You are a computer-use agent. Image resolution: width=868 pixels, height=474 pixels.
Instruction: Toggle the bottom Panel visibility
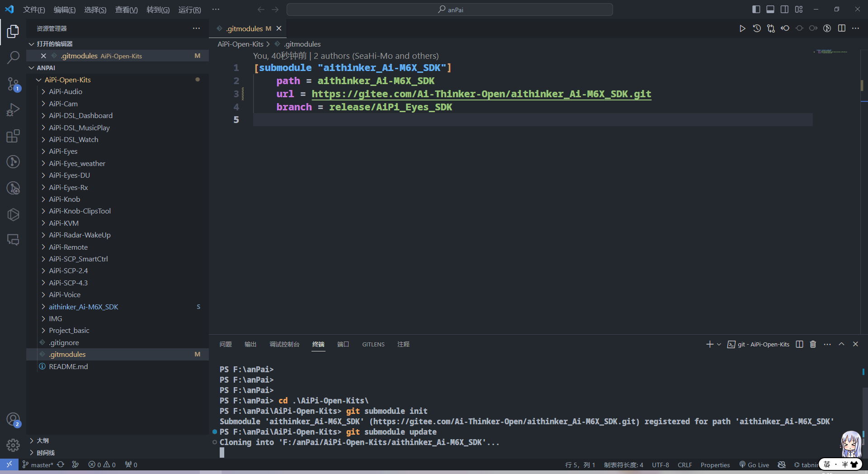coord(770,9)
